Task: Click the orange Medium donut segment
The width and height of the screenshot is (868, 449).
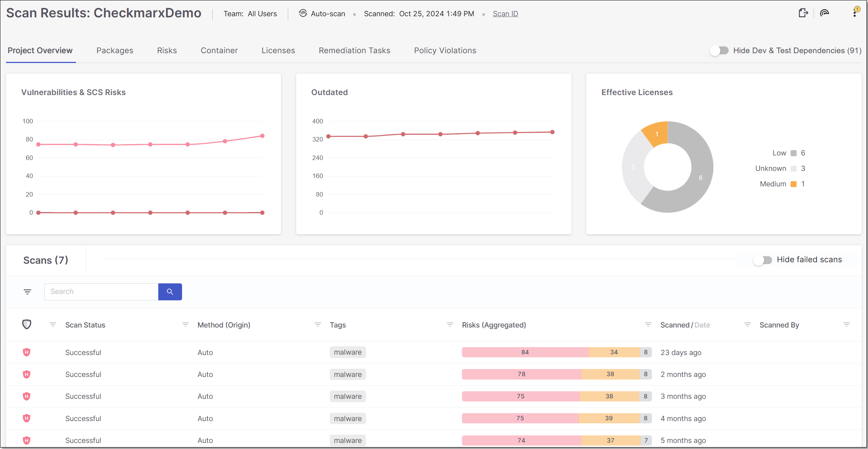Action: pos(657,134)
